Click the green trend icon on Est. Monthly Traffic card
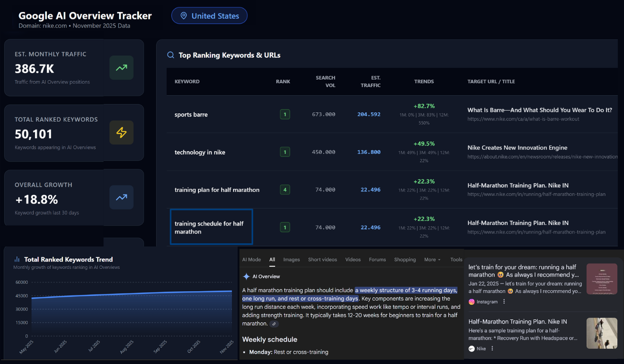 pyautogui.click(x=121, y=68)
